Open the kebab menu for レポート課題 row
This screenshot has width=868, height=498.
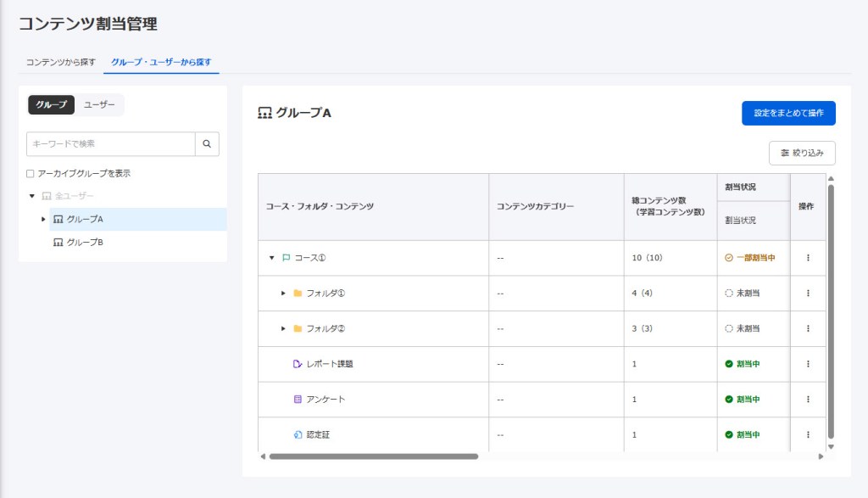click(808, 364)
